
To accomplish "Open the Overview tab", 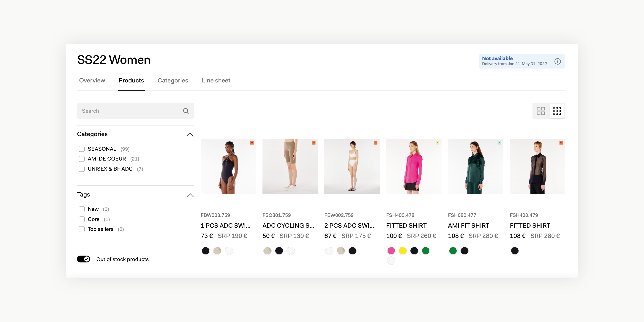I will coord(92,80).
